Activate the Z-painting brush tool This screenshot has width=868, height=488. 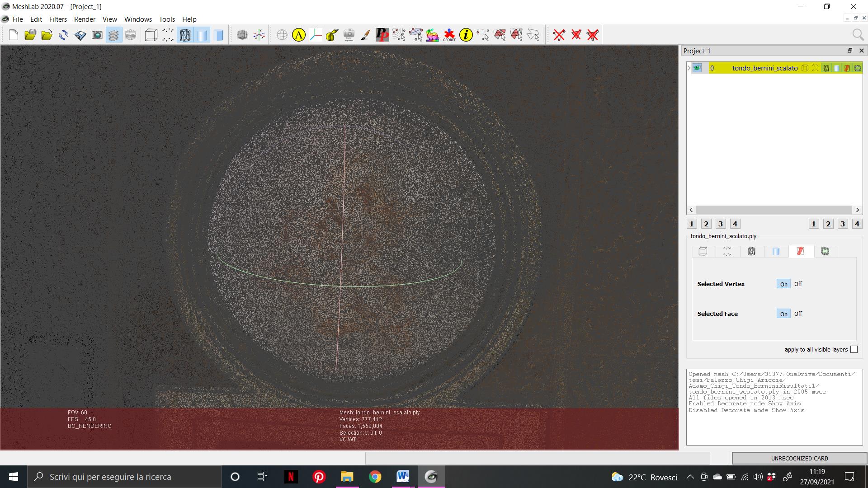tap(366, 35)
